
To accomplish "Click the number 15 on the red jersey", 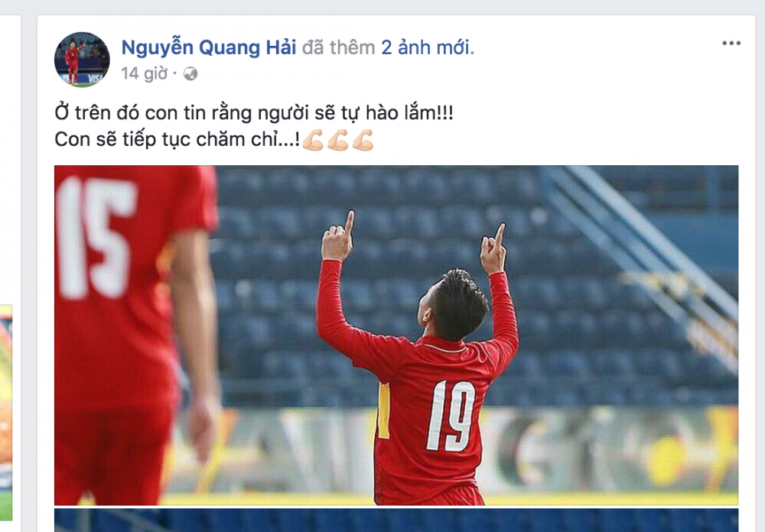I will point(96,236).
